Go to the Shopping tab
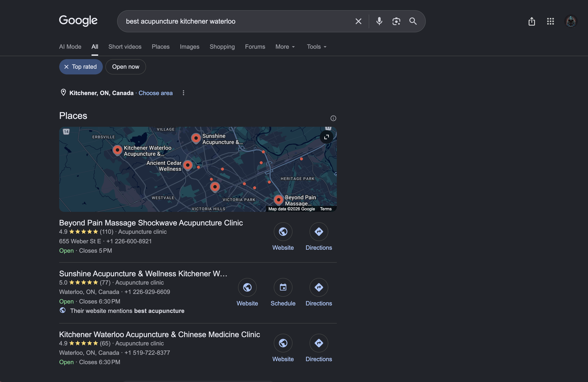The height and width of the screenshot is (382, 588). [x=222, y=47]
